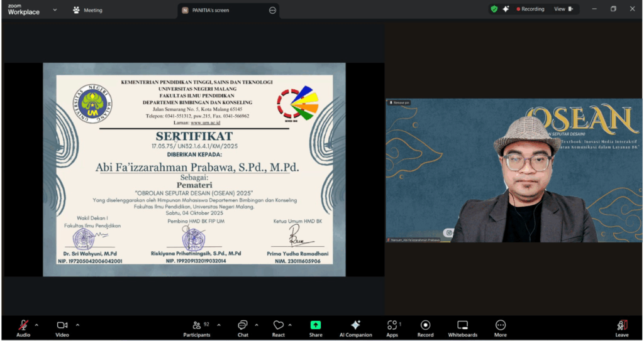
Task: Leave the meeting
Action: point(621,325)
